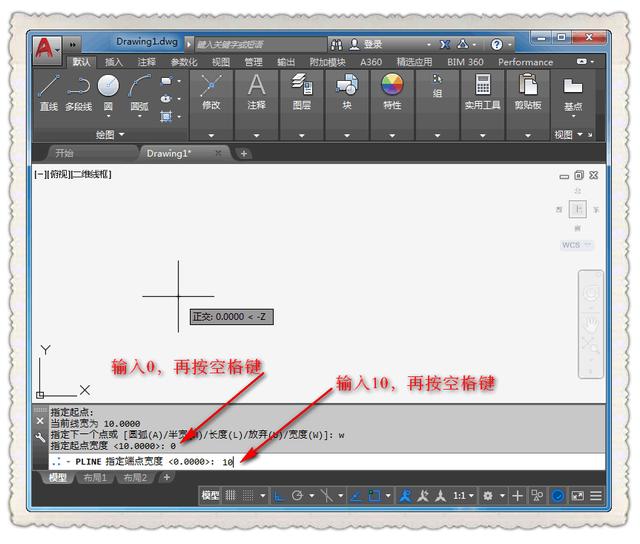
Task: Switch to the Parametric (参数化) ribbon tab
Action: tap(184, 62)
